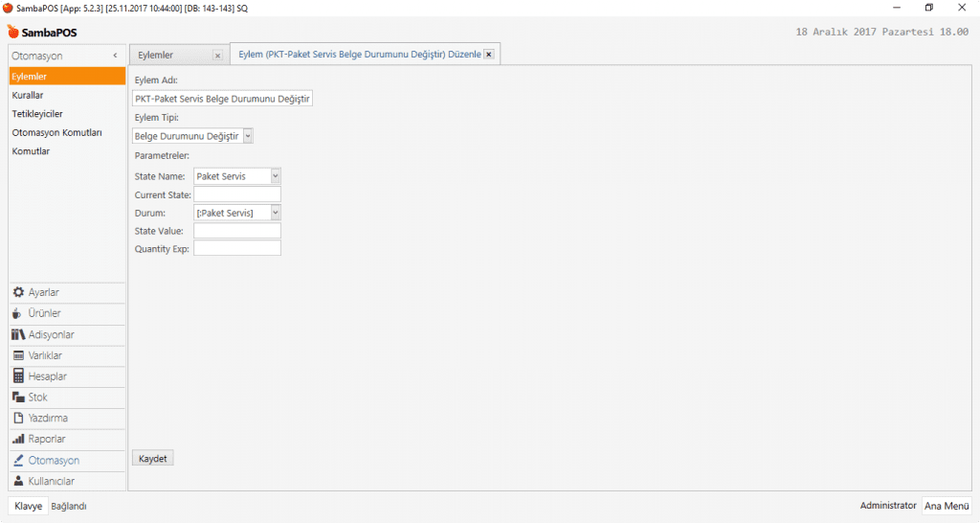
Task: Open Tetikleyiciler in the sidebar
Action: pos(37,114)
